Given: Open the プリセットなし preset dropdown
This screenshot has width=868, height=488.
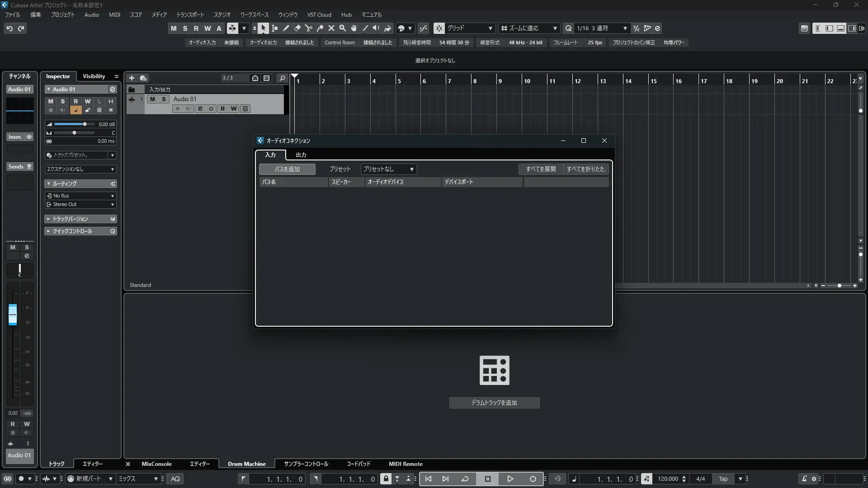Looking at the screenshot, I should pos(388,169).
